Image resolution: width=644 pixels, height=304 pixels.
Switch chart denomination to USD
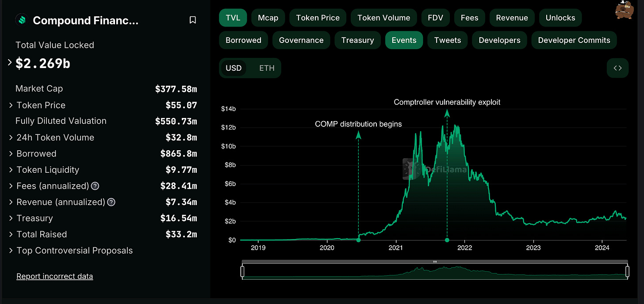click(x=234, y=68)
